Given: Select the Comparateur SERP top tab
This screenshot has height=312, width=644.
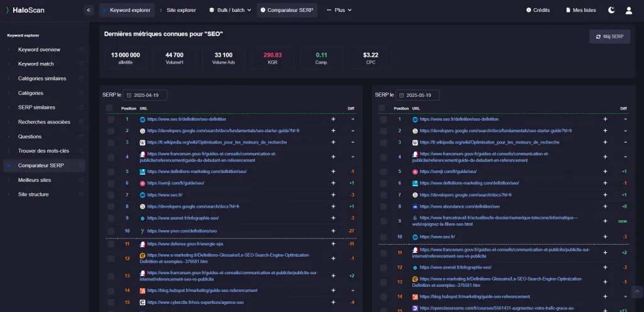Looking at the screenshot, I should [287, 10].
